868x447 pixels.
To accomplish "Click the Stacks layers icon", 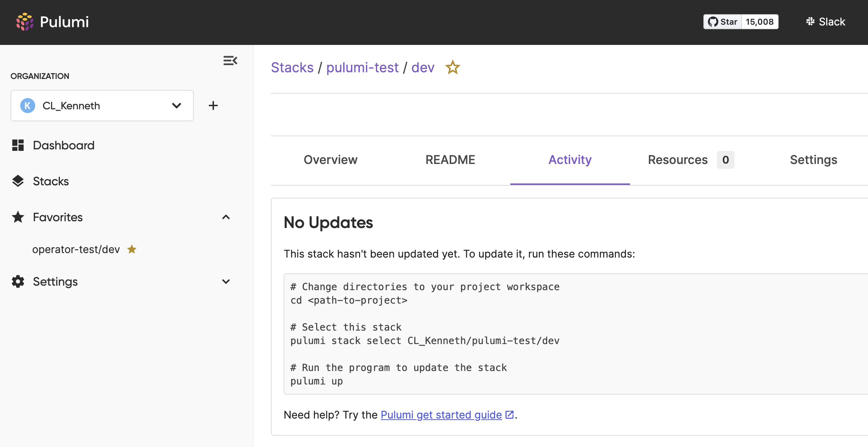I will (x=18, y=181).
